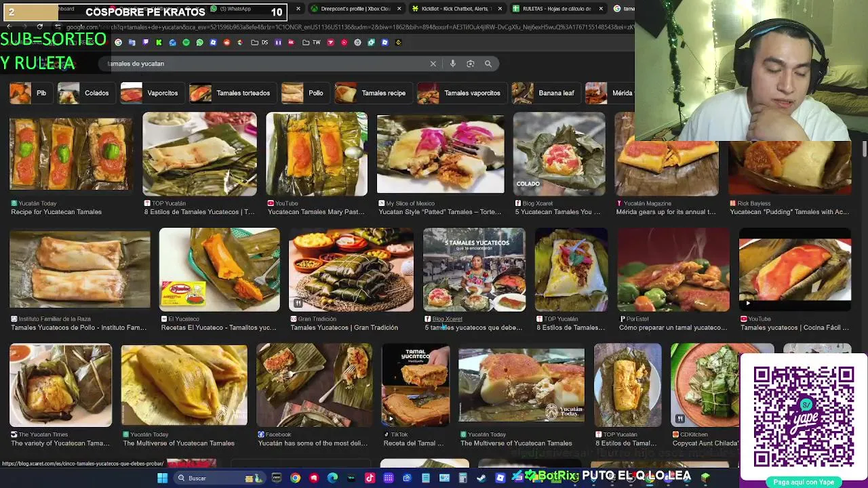Click 'Tamales Yucatecos | Gran Tradición' title link
Viewport: 868px width, 488px height.
[x=344, y=328]
